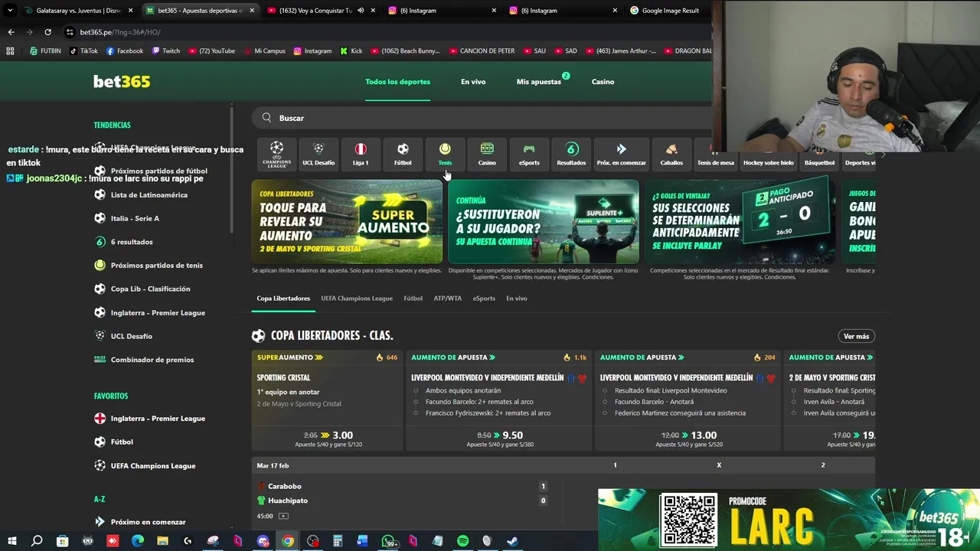980x551 pixels.
Task: Open the Champions League sports shortcut icon
Action: point(276,154)
